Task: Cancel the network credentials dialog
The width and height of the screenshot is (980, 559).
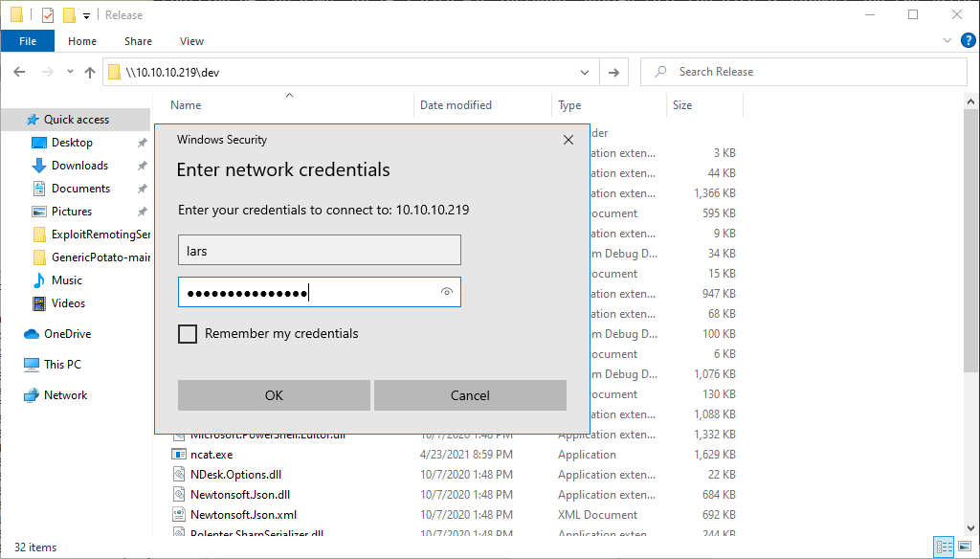Action: click(x=470, y=395)
